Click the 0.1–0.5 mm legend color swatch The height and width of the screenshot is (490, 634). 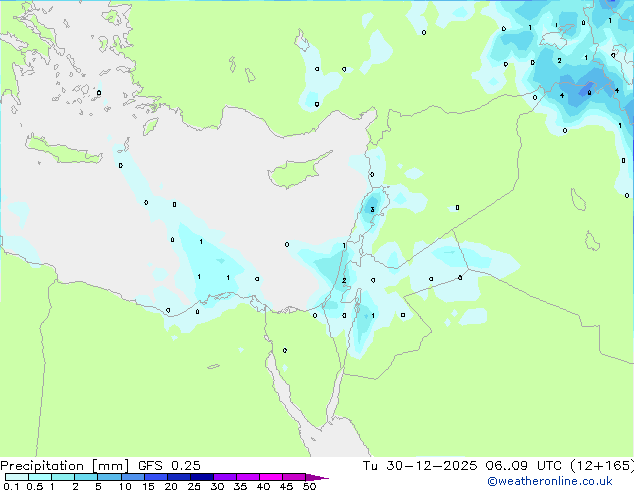17,477
